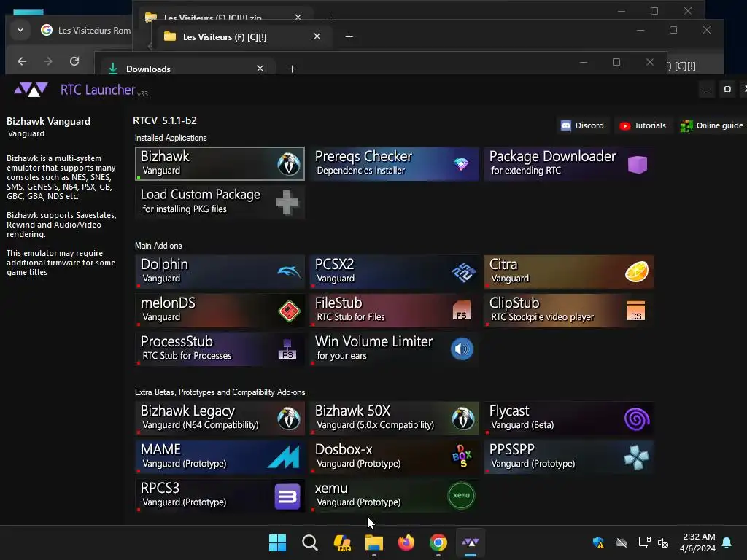Open the Windows Start menu
The height and width of the screenshot is (560, 747).
click(277, 542)
